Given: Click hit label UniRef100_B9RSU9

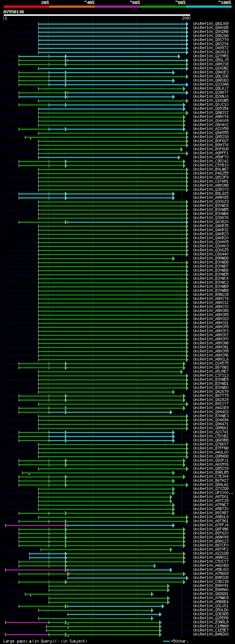Looking at the screenshot, I should coord(211,577).
